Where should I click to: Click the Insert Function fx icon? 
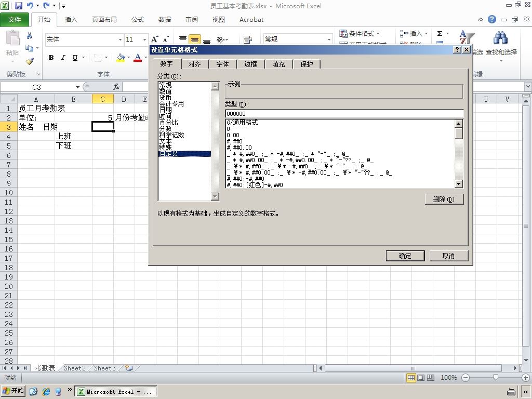(116, 87)
